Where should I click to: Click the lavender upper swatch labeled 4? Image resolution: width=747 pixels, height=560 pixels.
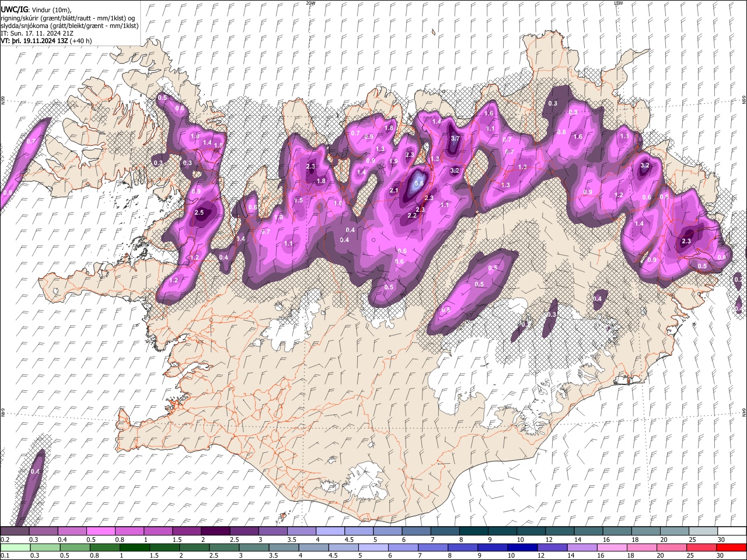click(330, 531)
